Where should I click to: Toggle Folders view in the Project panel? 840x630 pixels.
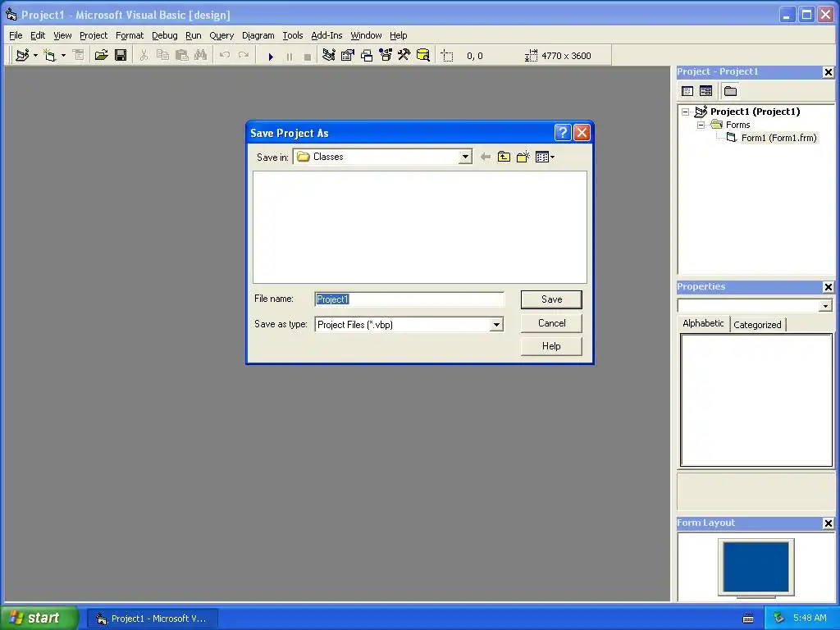pos(730,91)
